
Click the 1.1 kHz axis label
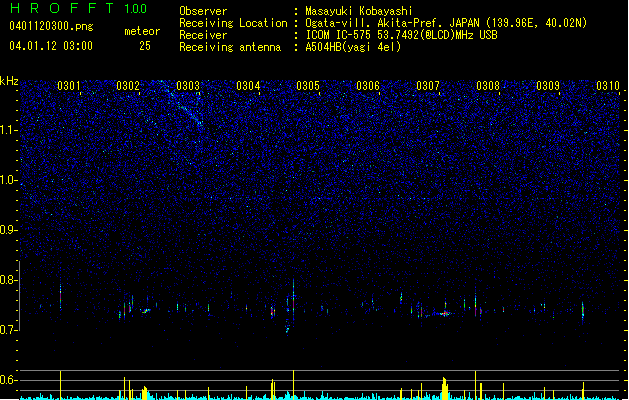(9, 131)
